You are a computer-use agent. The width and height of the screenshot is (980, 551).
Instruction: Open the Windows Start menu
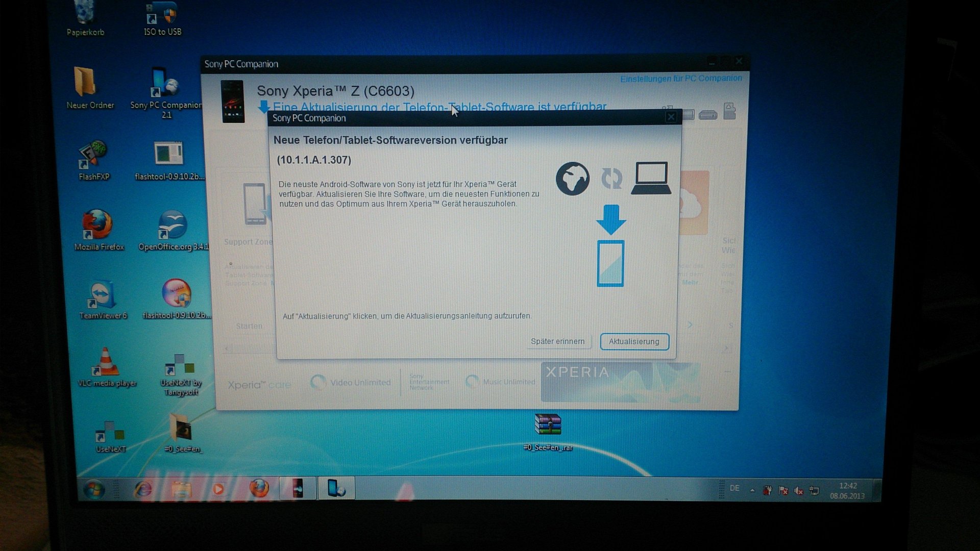point(94,489)
